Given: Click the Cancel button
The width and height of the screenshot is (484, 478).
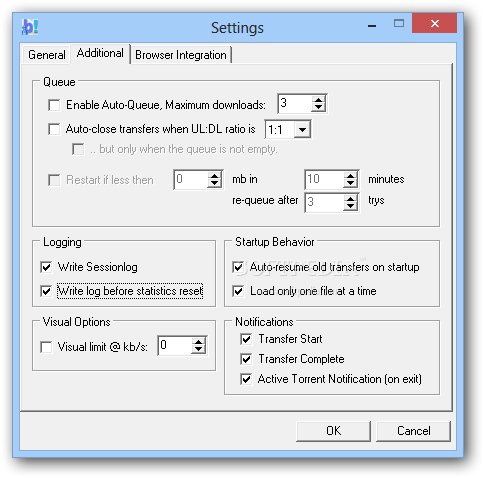Looking at the screenshot, I should coord(413,431).
